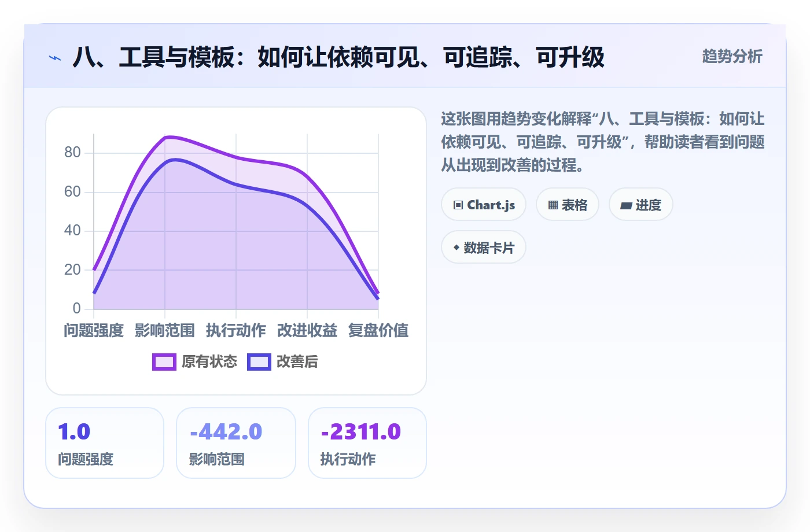The width and height of the screenshot is (810, 532).
Task: Click the bar icon in the 进度 tag
Action: point(626,206)
